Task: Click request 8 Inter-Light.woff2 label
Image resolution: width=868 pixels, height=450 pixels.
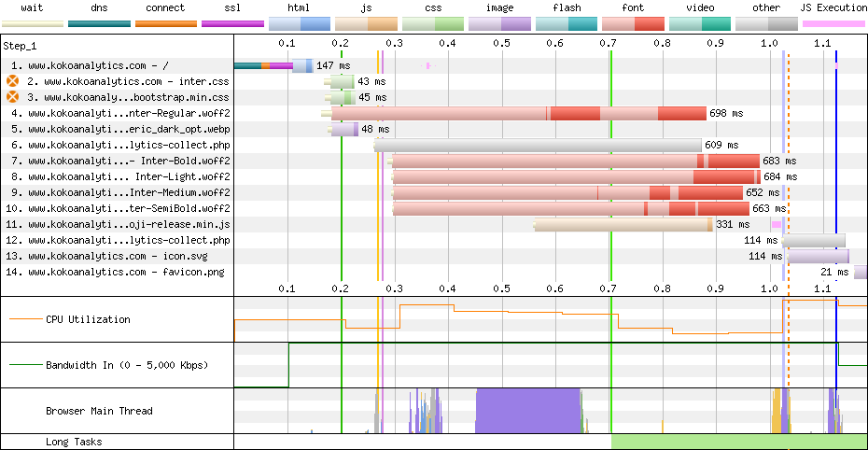Action: point(120,176)
